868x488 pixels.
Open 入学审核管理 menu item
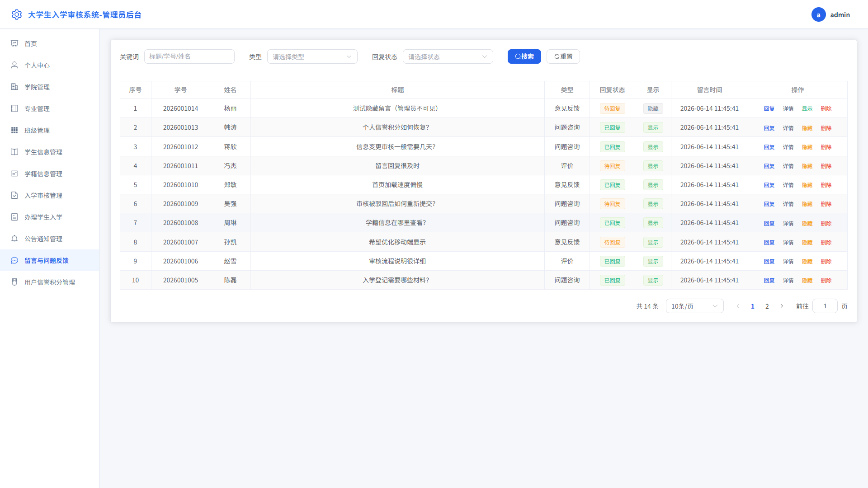pos(49,195)
